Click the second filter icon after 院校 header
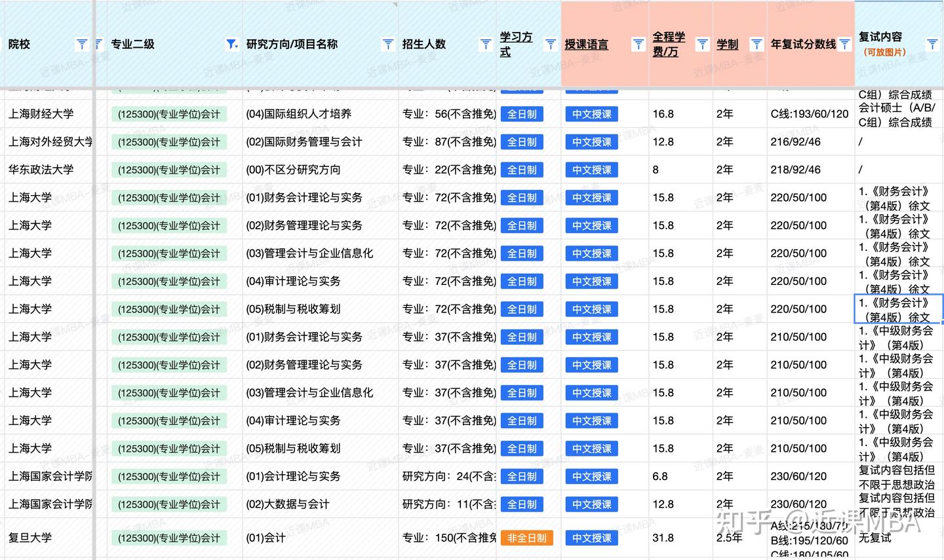The image size is (944, 560). (97, 44)
